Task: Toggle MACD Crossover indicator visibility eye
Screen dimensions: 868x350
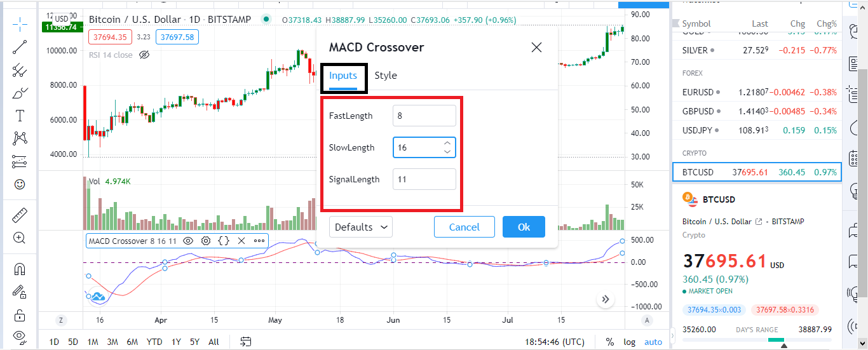Action: 188,241
